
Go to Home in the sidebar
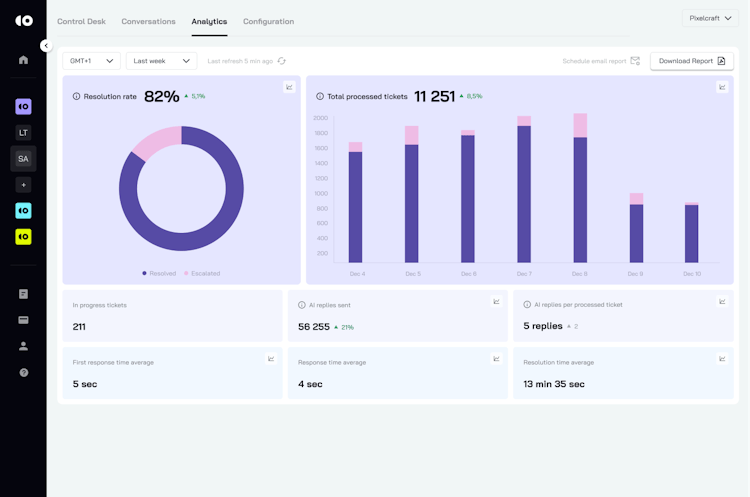(23, 60)
